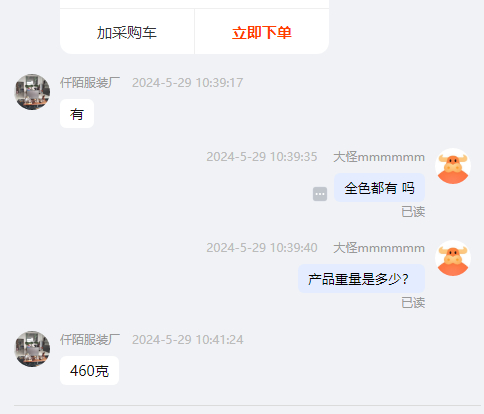
Task: Click the 加采购车 button
Action: click(127, 32)
